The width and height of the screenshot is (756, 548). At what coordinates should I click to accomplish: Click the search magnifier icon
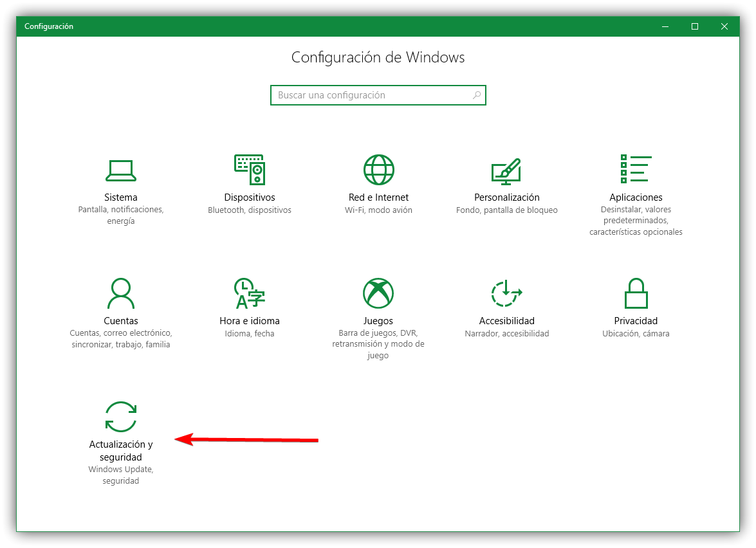[x=477, y=95]
